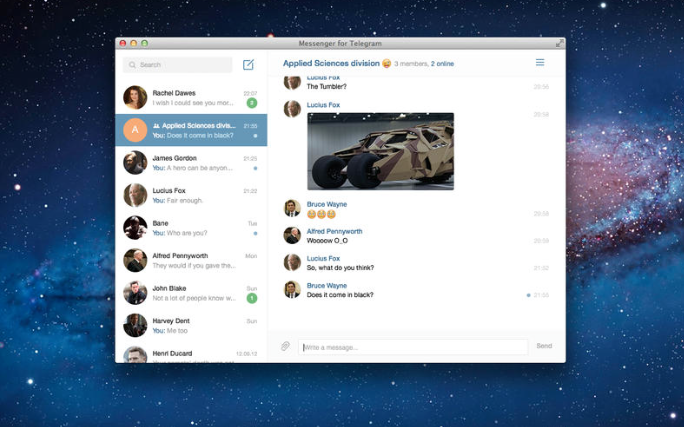
Task: Focus the 'Write a message...' input field
Action: coord(413,347)
